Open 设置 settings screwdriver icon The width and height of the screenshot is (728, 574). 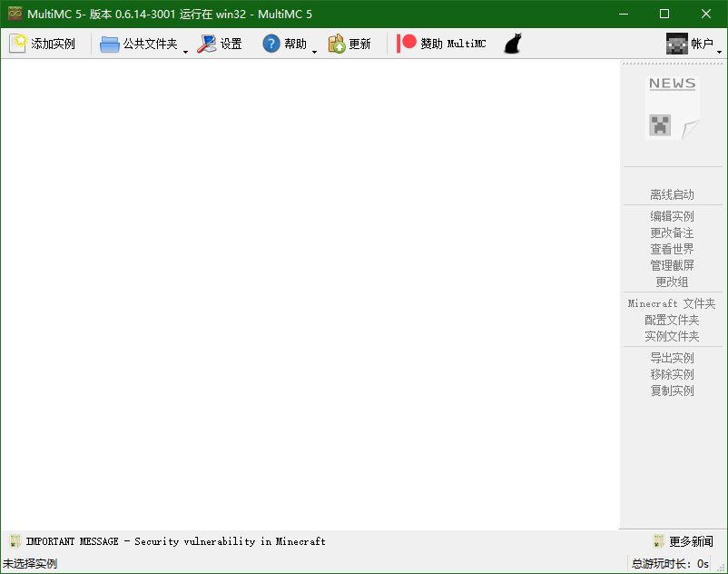click(207, 44)
